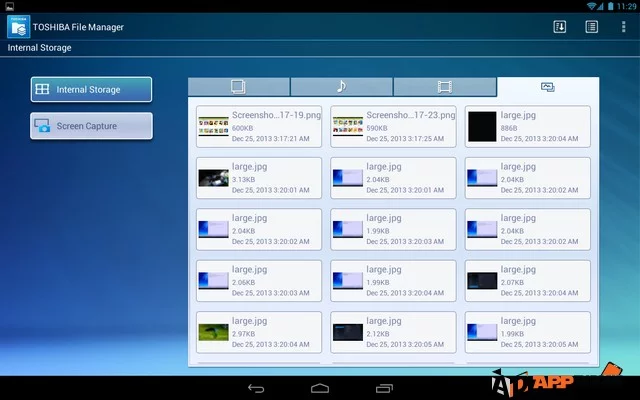Switch to the all files tab

tap(239, 87)
